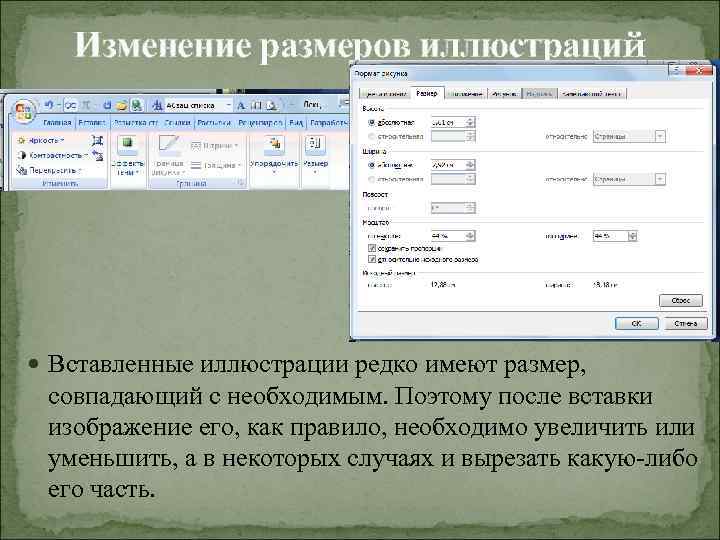Screen dimensions: 720x540
Task: Open the Высота относительно Страницы dropdown
Action: coord(660,136)
